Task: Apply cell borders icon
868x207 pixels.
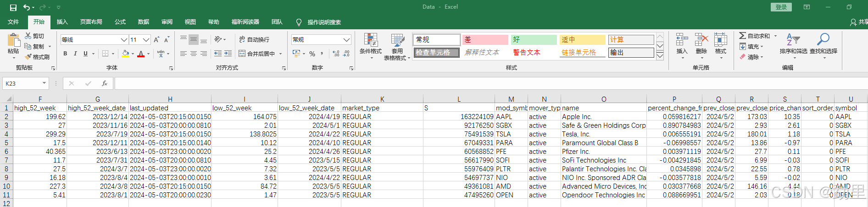Action: (105, 54)
